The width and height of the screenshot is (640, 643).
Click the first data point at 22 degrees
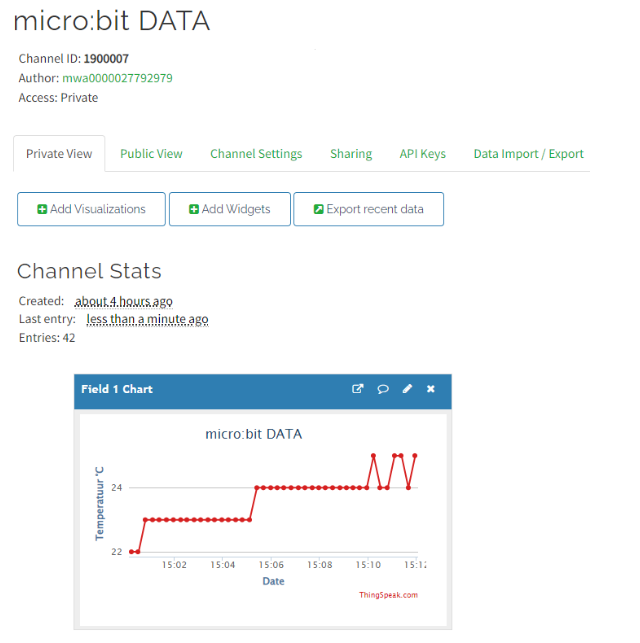coord(131,552)
